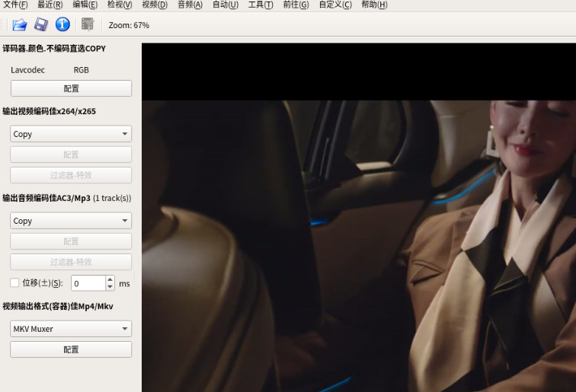
Task: Open the 文件(F) menu
Action: click(x=15, y=5)
